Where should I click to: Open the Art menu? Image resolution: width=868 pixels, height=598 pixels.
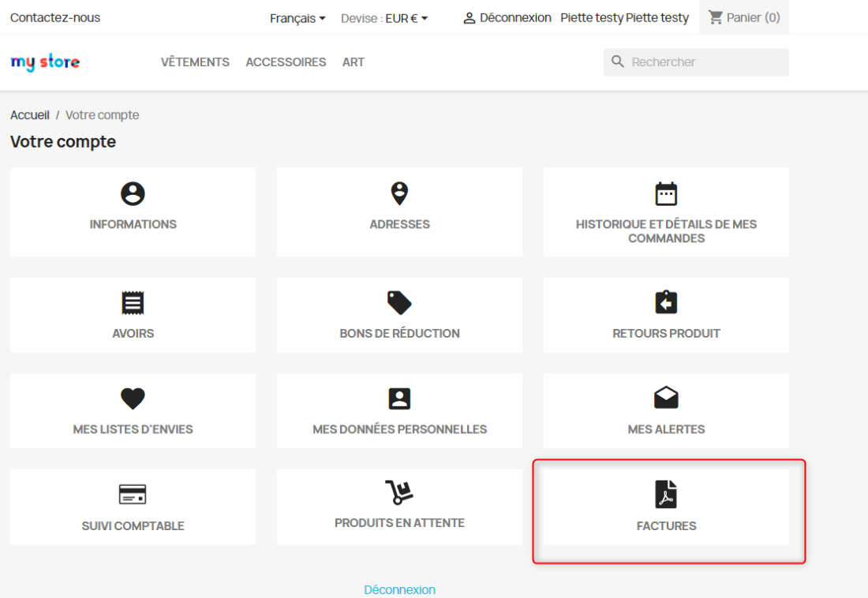click(x=354, y=62)
